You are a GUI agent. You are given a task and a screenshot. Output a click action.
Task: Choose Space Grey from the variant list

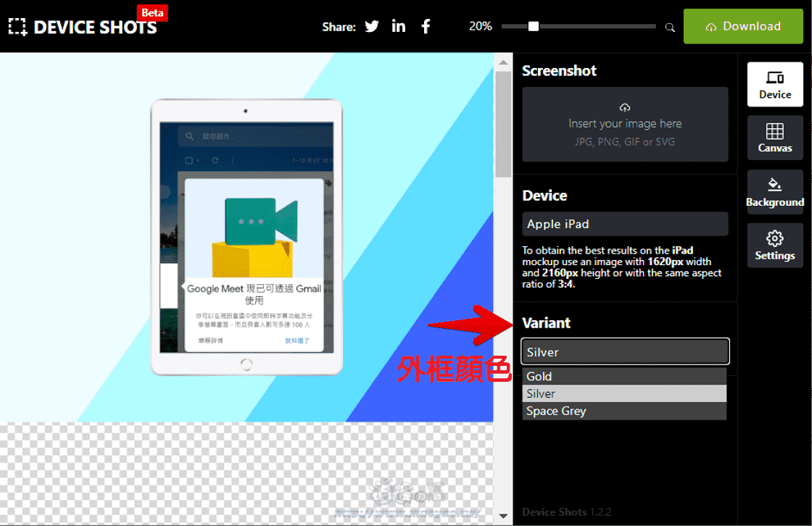[624, 411]
